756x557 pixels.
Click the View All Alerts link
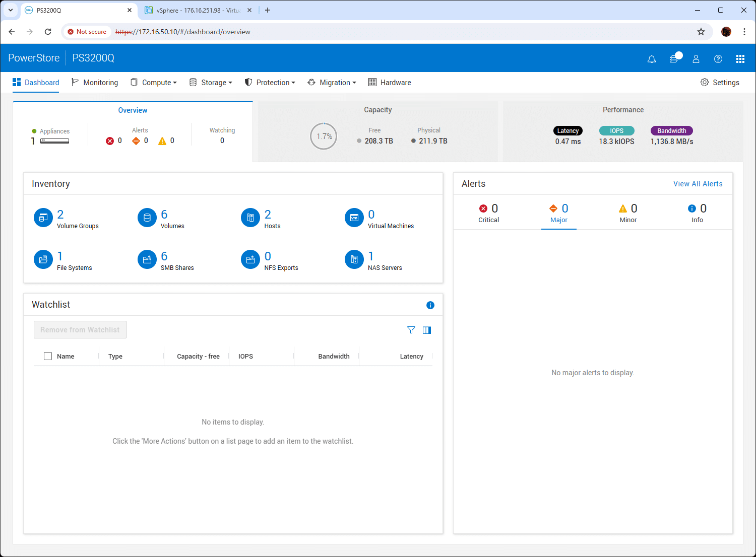pyautogui.click(x=698, y=184)
